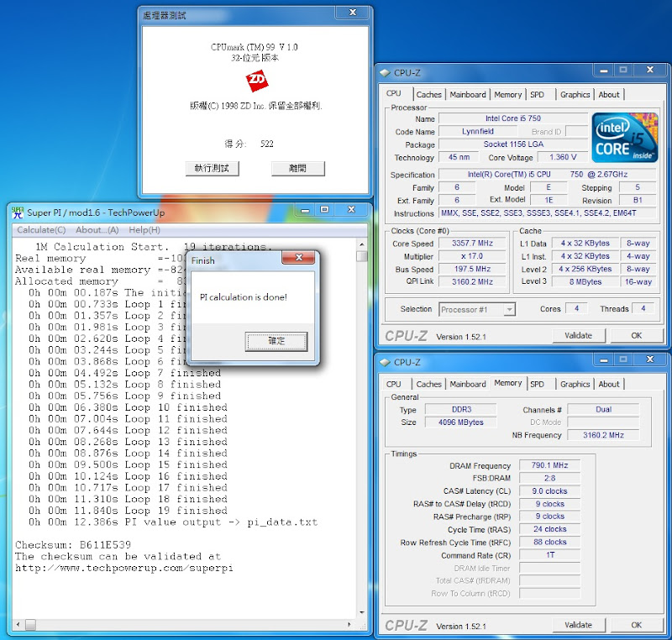The height and width of the screenshot is (640, 672).
Task: Open the About...(A) menu in Super PI
Action: pos(97,230)
